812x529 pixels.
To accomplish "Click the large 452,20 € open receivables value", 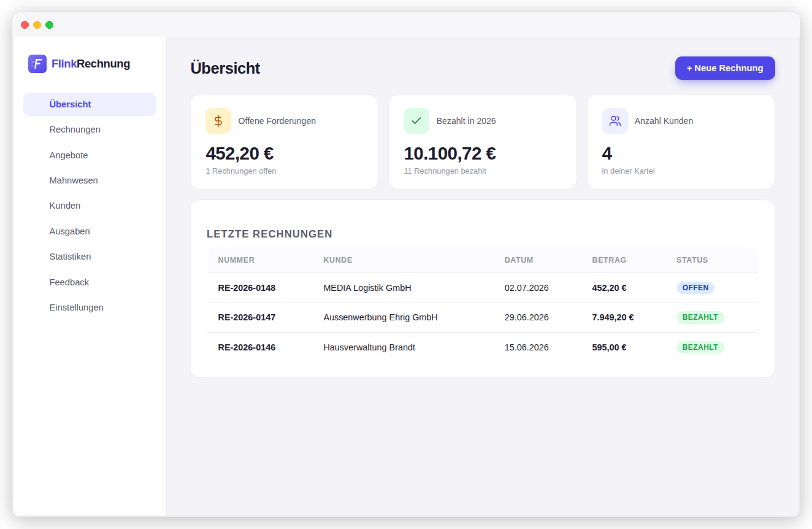I will pyautogui.click(x=239, y=153).
